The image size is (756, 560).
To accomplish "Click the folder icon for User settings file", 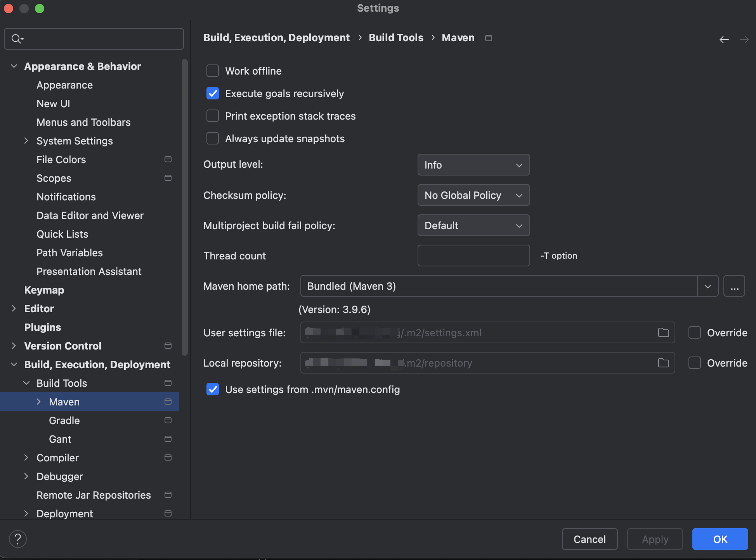I will click(663, 332).
